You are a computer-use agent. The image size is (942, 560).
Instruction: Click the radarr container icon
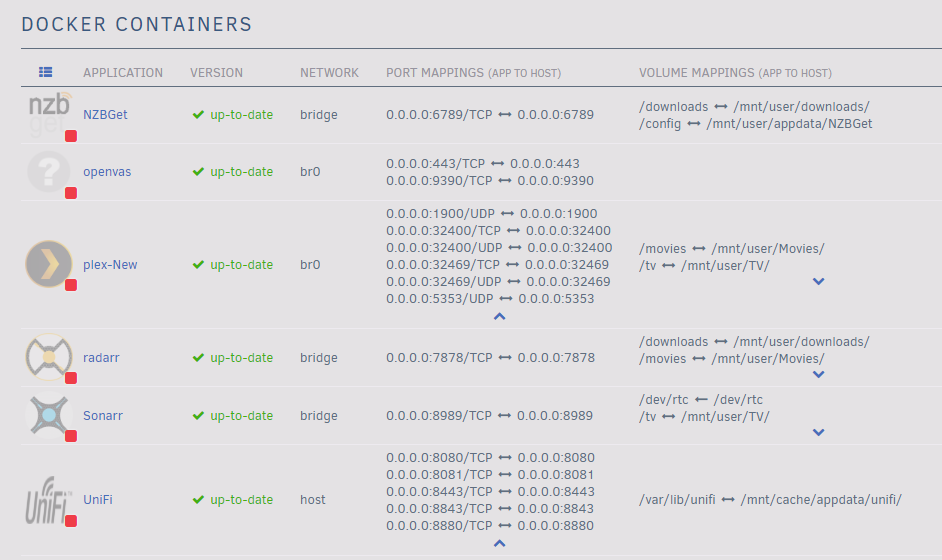click(49, 358)
